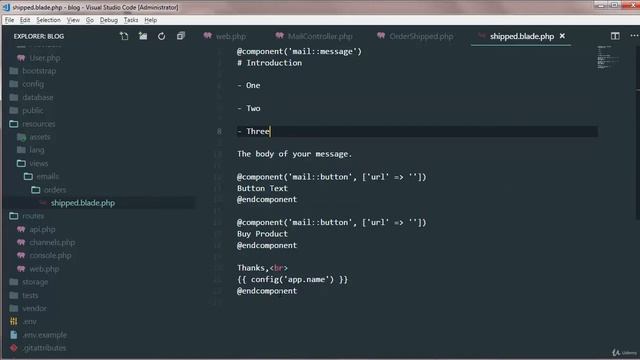Click the channels.php file icon

coord(21,242)
